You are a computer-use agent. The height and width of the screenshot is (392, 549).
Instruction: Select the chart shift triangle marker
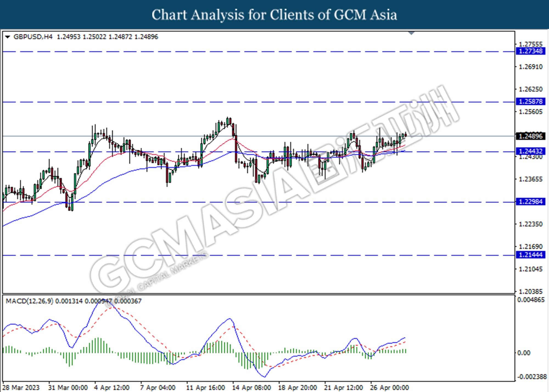coord(411,33)
